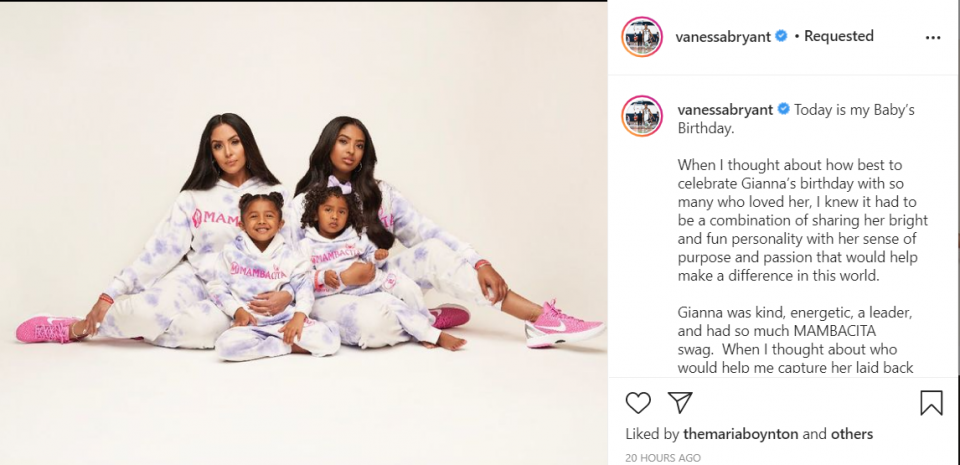Screen dimensions: 960x465
Task: Open vanessabryant profile from header username
Action: coord(723,37)
